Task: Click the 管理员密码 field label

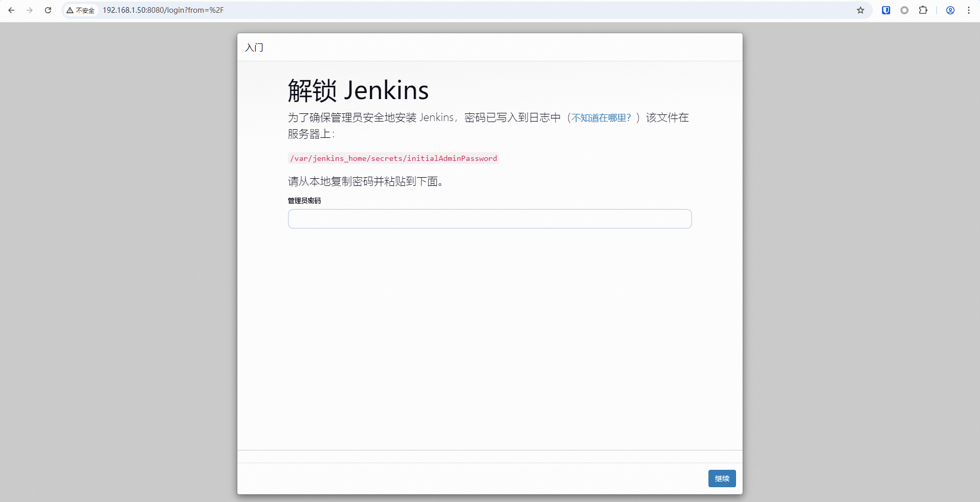Action: click(304, 201)
